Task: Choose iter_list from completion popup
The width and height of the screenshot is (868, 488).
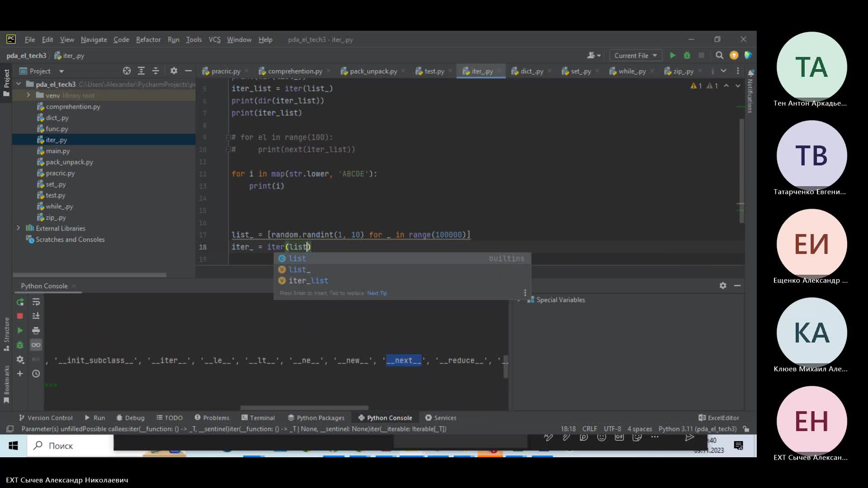Action: (402, 281)
